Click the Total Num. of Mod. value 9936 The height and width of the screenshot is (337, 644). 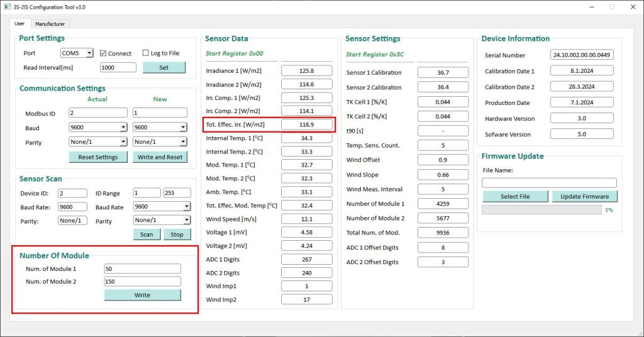(x=443, y=233)
